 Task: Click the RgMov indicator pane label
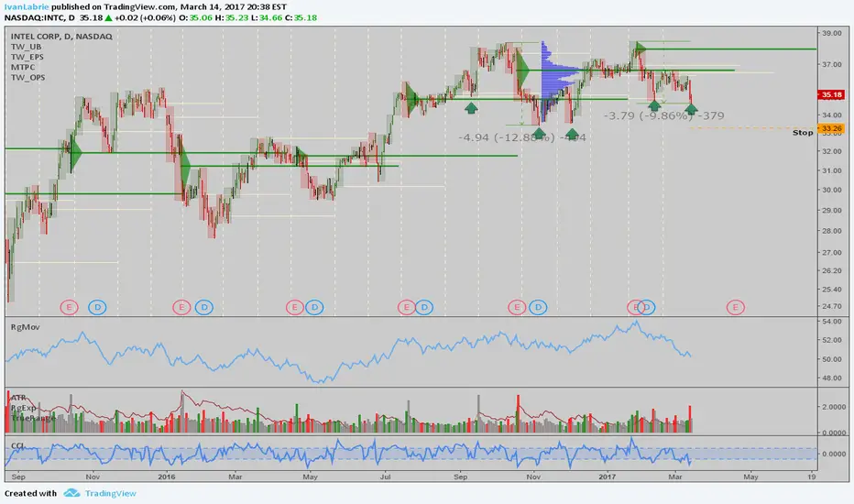25,327
